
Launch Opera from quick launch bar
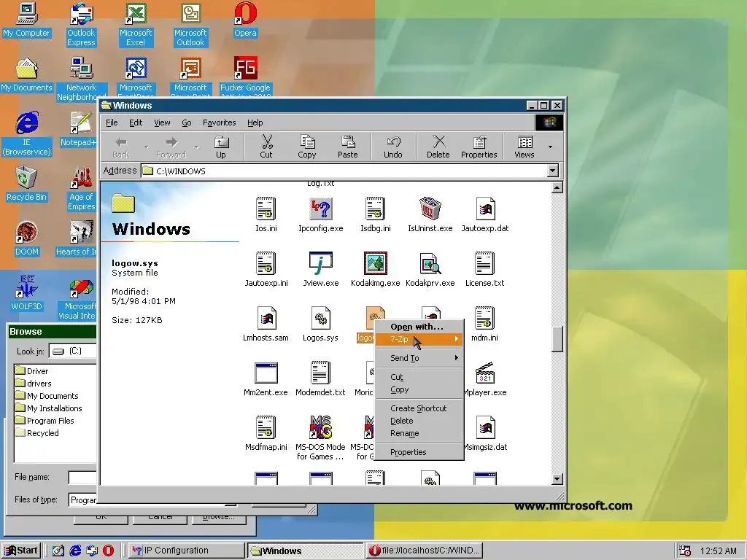coord(108,551)
